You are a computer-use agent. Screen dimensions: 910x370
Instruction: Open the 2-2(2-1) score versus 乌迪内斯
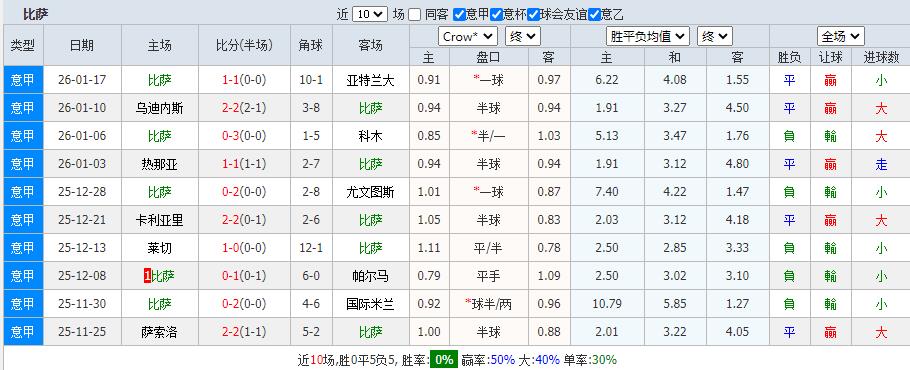[x=244, y=108]
